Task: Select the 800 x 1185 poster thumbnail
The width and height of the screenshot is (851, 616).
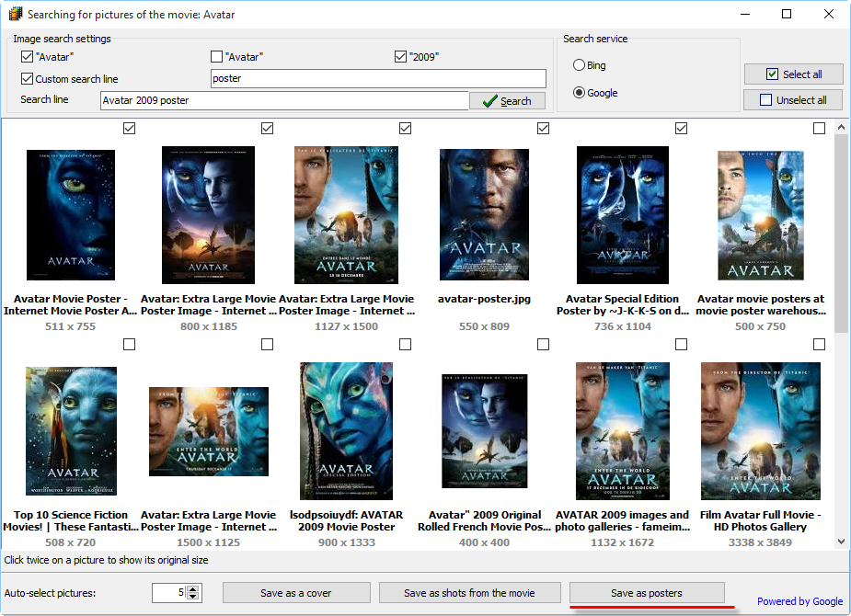Action: 209,215
